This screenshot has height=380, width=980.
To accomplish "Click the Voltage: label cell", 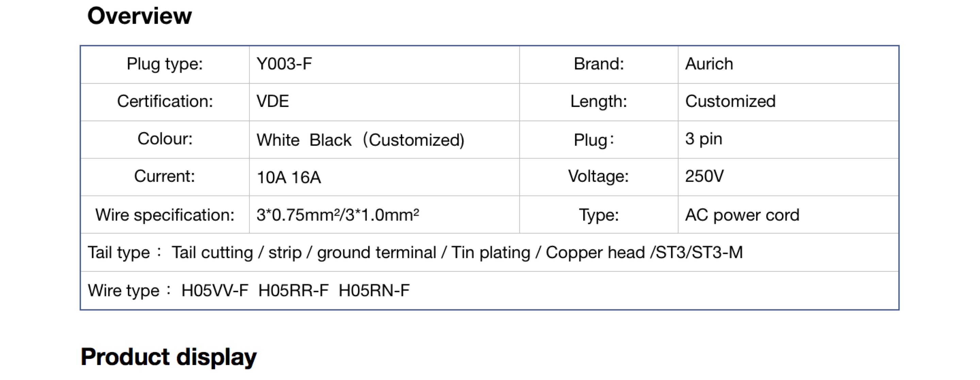I will coord(599,177).
